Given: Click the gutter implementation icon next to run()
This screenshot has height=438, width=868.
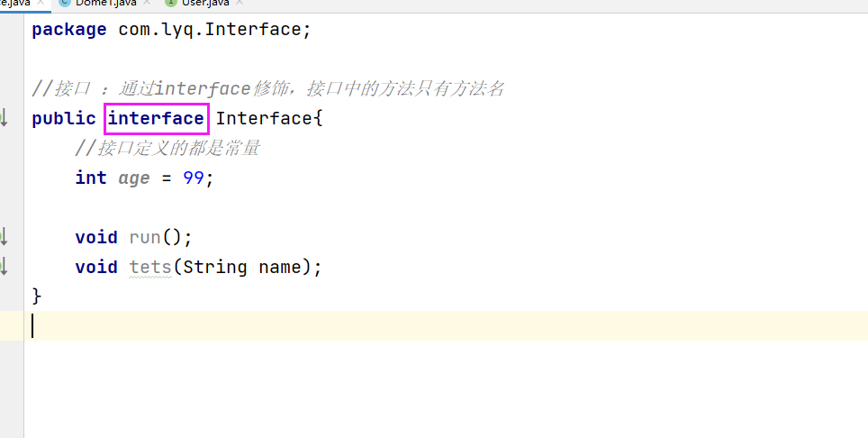Looking at the screenshot, I should (x=3, y=237).
